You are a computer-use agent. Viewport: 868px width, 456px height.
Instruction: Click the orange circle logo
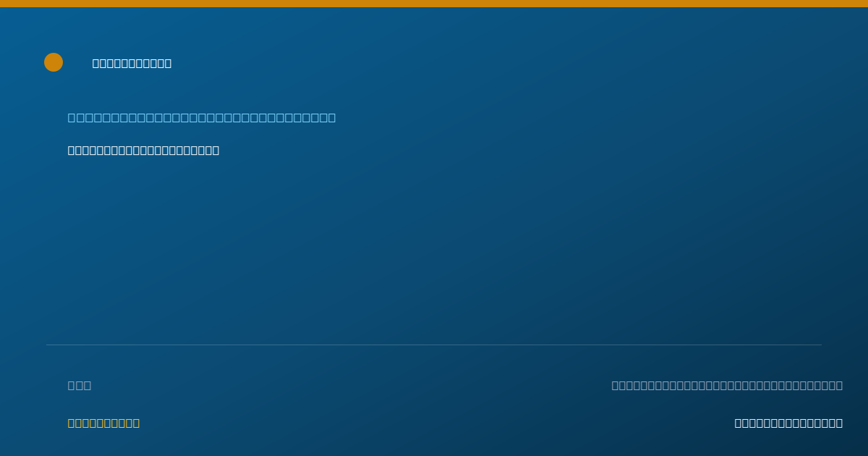coord(54,62)
